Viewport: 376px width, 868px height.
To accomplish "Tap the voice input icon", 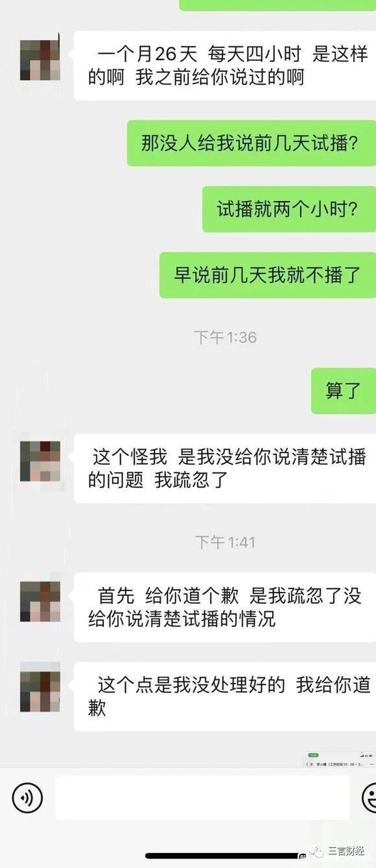I will [27, 797].
